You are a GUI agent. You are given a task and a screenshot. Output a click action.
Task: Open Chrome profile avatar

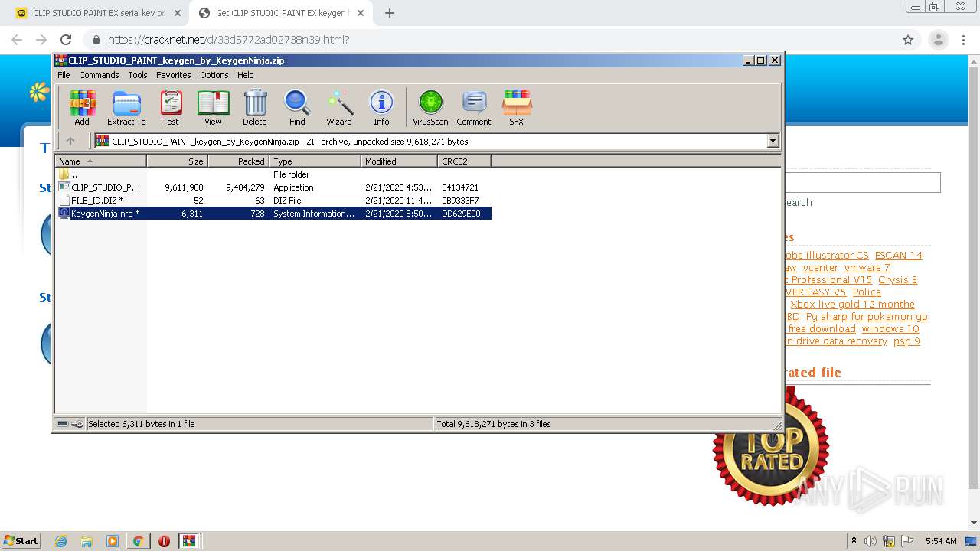(938, 40)
